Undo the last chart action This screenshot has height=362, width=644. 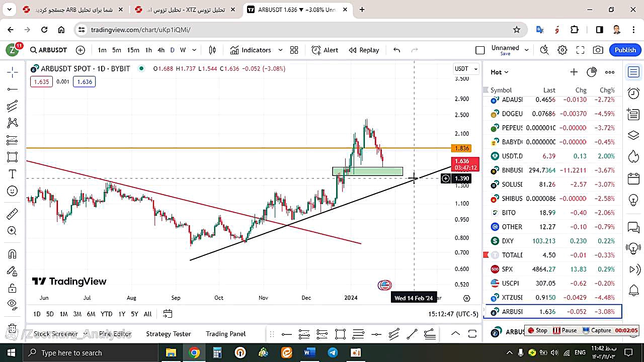click(x=397, y=50)
